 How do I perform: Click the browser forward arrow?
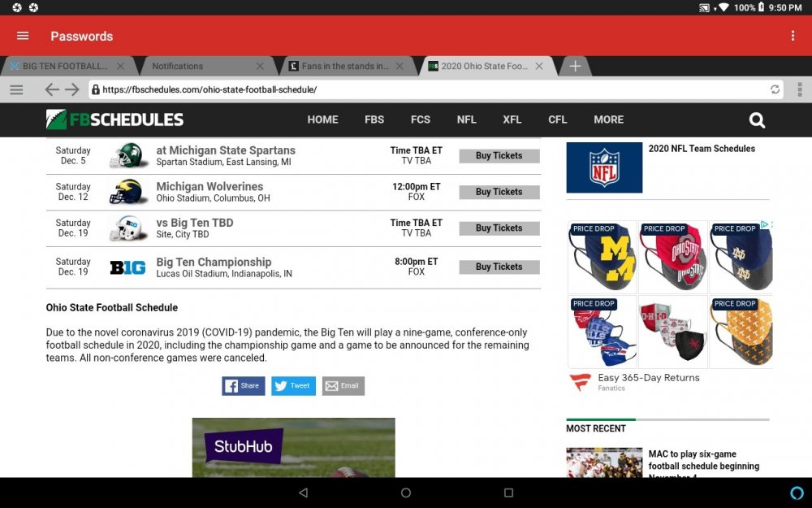[x=72, y=89]
